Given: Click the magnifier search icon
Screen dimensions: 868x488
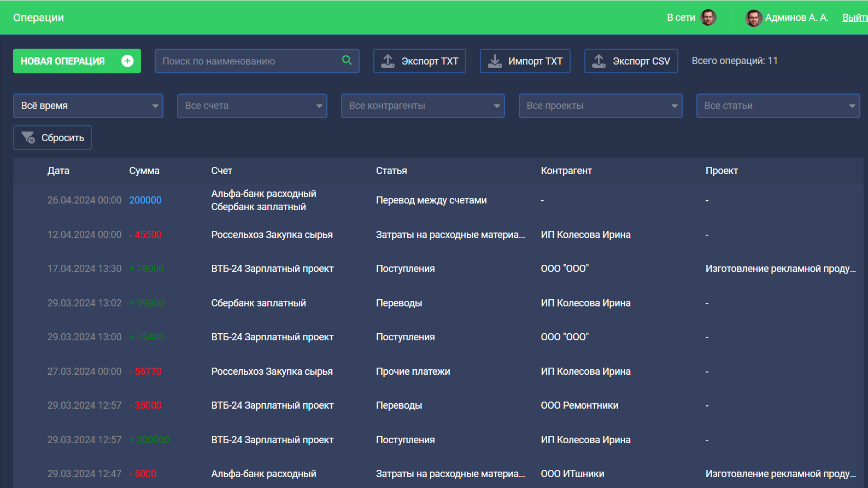Looking at the screenshot, I should [x=347, y=60].
